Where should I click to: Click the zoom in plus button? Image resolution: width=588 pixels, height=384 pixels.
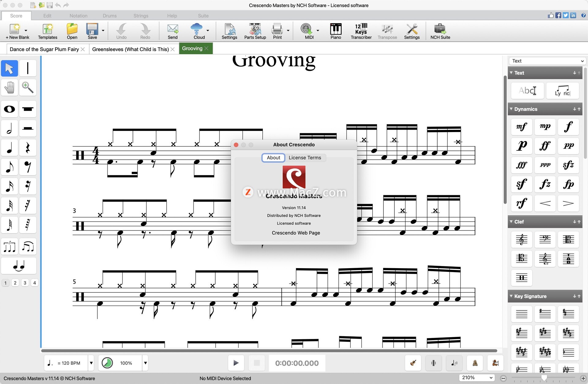[x=583, y=378]
